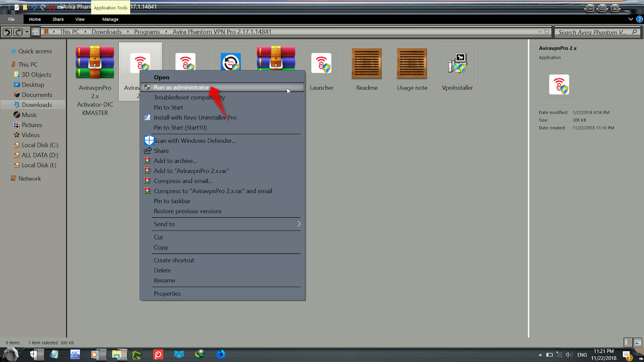Open Internet Download Manager taskbar icon
Image resolution: width=644 pixels, height=362 pixels.
point(200,354)
